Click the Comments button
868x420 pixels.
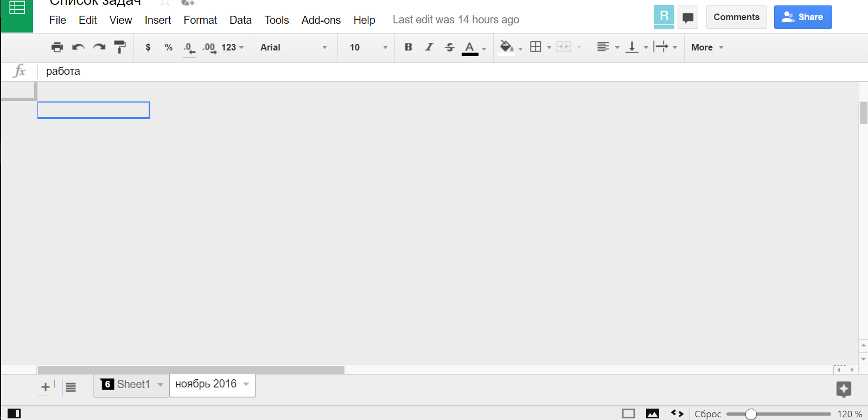736,17
